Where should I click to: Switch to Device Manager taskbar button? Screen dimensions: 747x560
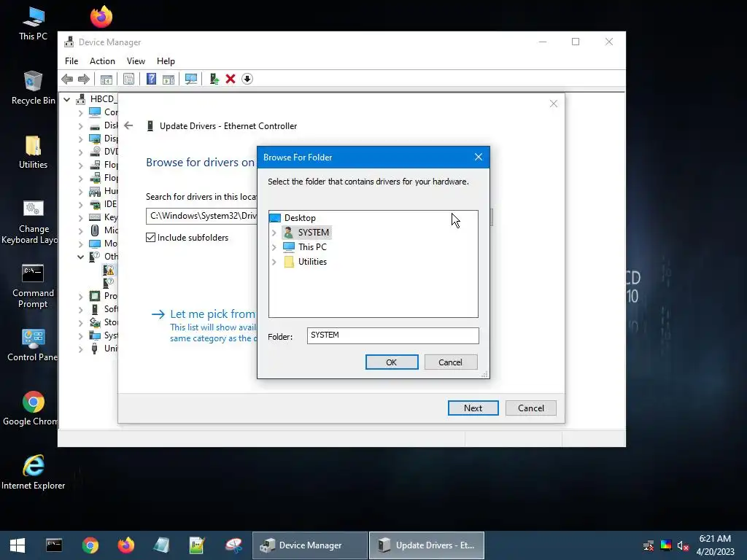tap(310, 545)
